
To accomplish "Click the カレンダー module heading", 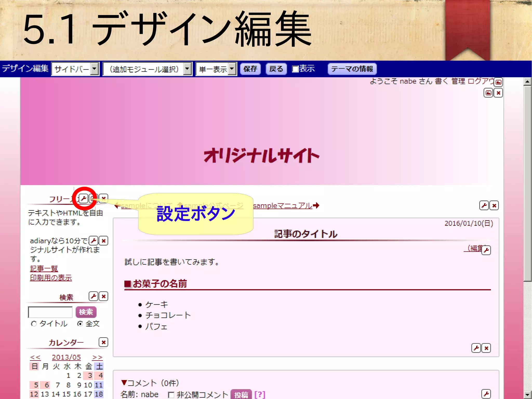I will 66,342.
